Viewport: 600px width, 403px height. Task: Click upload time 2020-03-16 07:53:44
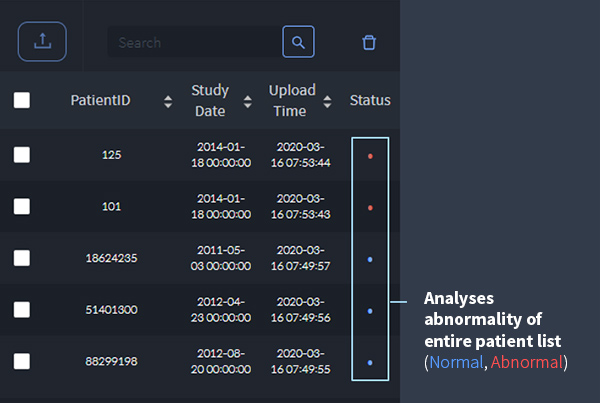(x=301, y=155)
